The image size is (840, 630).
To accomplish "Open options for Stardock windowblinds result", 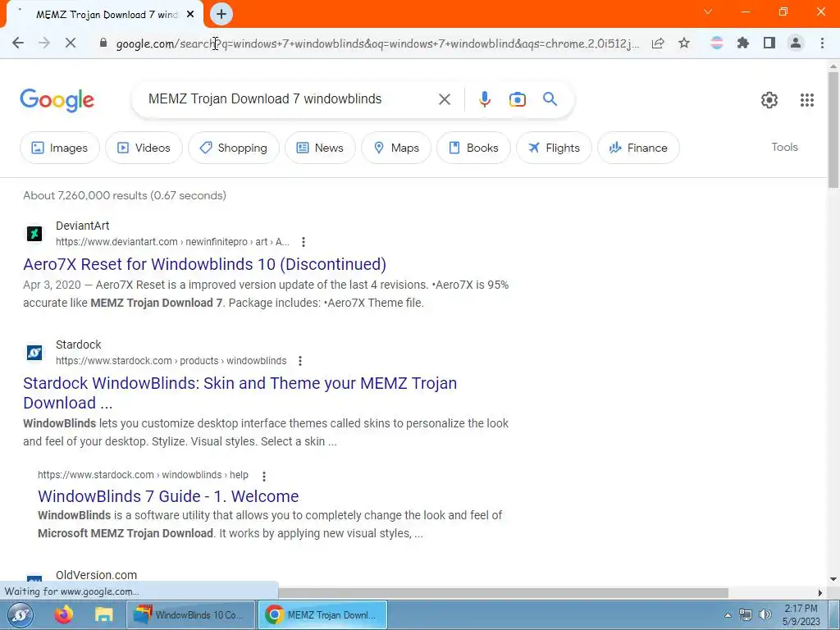I will (x=300, y=361).
